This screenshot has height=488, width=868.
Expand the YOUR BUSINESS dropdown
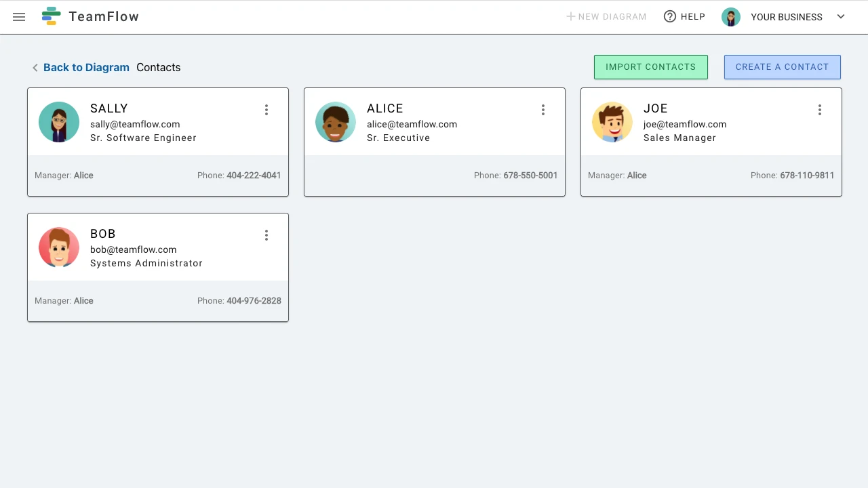841,16
